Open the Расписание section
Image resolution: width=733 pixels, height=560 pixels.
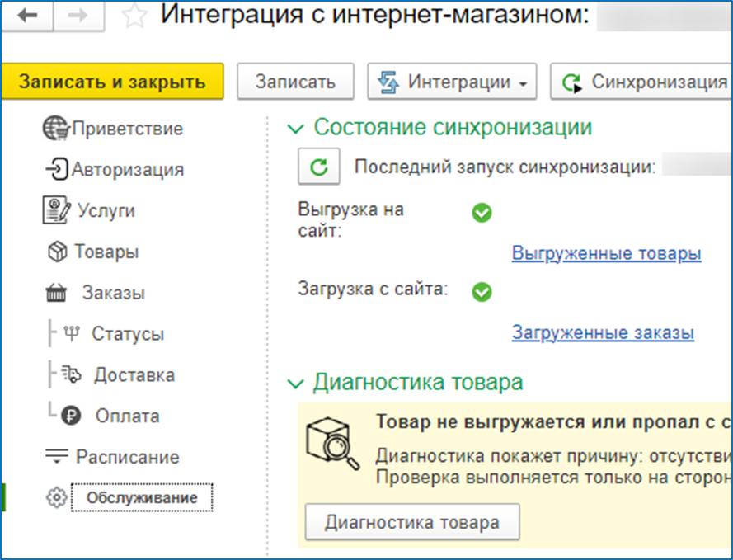(x=128, y=457)
